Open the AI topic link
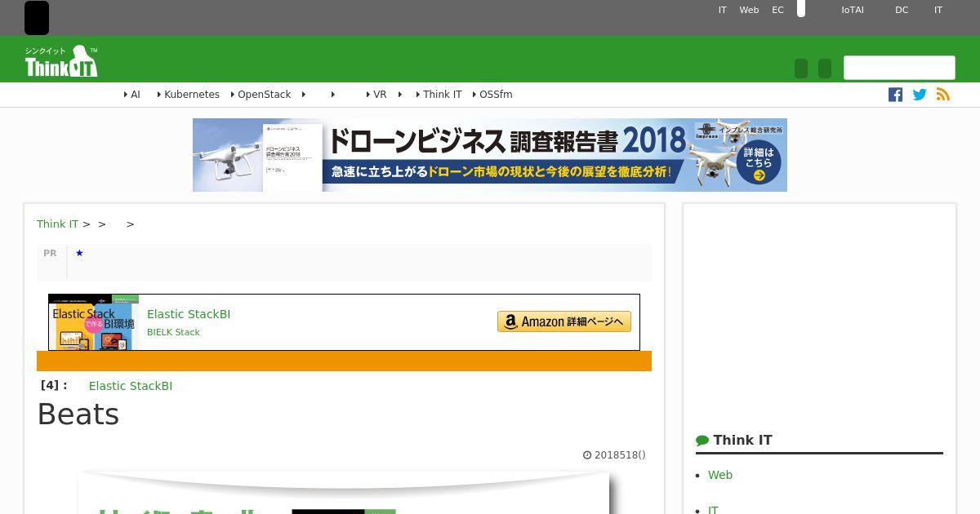This screenshot has height=514, width=980. (x=136, y=95)
